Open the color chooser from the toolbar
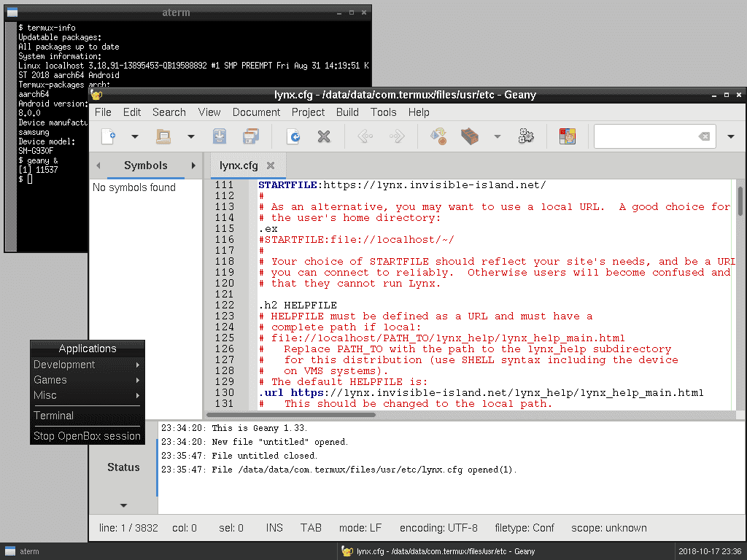The image size is (747, 560). click(567, 136)
